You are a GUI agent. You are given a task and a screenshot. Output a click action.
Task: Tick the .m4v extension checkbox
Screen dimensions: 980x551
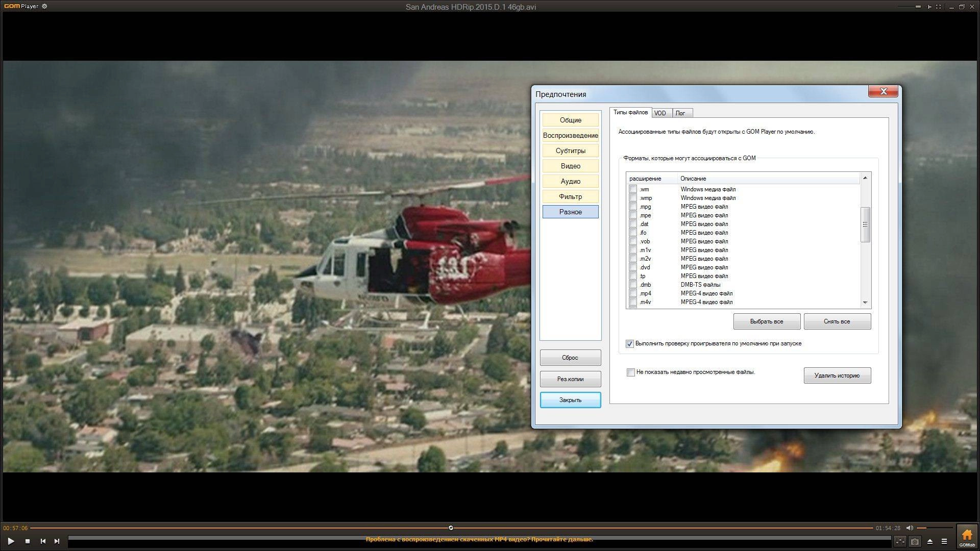coord(633,302)
